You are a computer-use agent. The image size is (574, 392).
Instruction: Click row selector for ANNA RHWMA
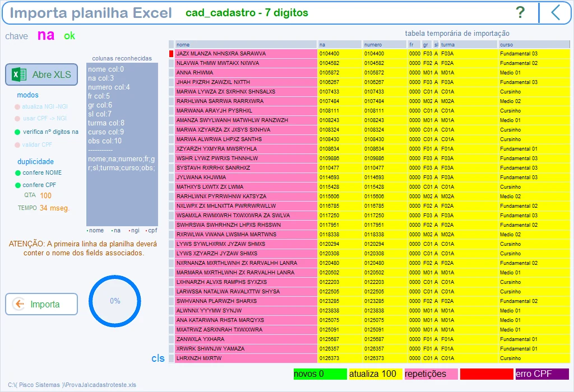click(x=171, y=72)
